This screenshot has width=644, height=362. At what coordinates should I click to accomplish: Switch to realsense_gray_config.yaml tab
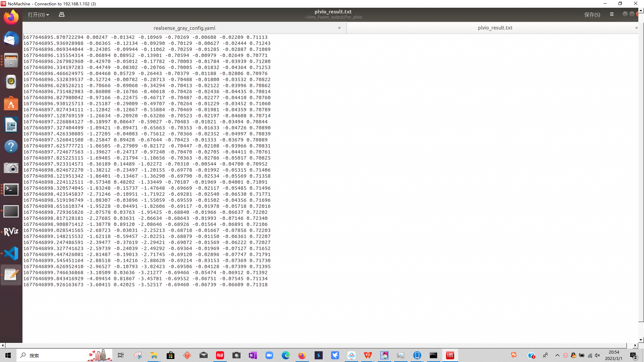click(184, 28)
